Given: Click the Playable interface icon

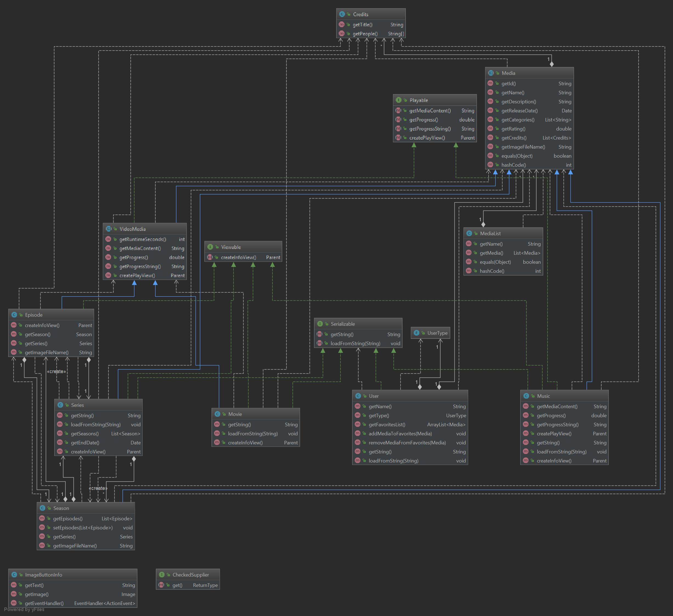Looking at the screenshot, I should tap(398, 100).
